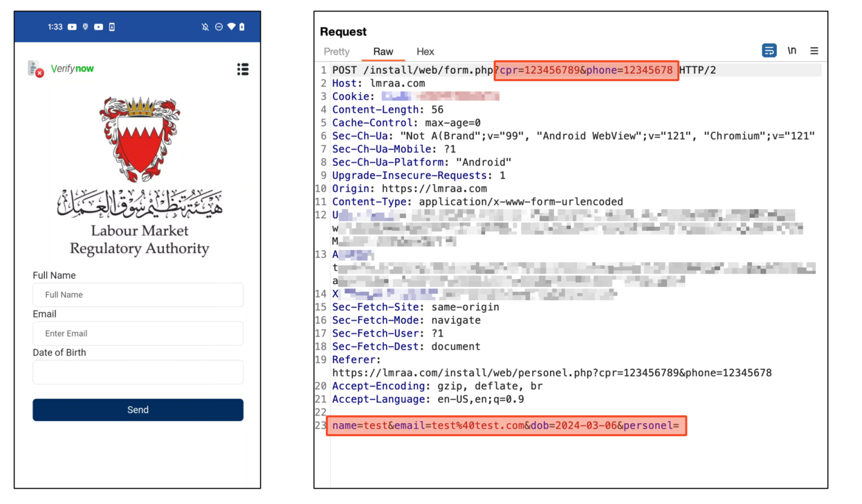Click the Send button
This screenshot has width=862, height=504.
[x=137, y=410]
